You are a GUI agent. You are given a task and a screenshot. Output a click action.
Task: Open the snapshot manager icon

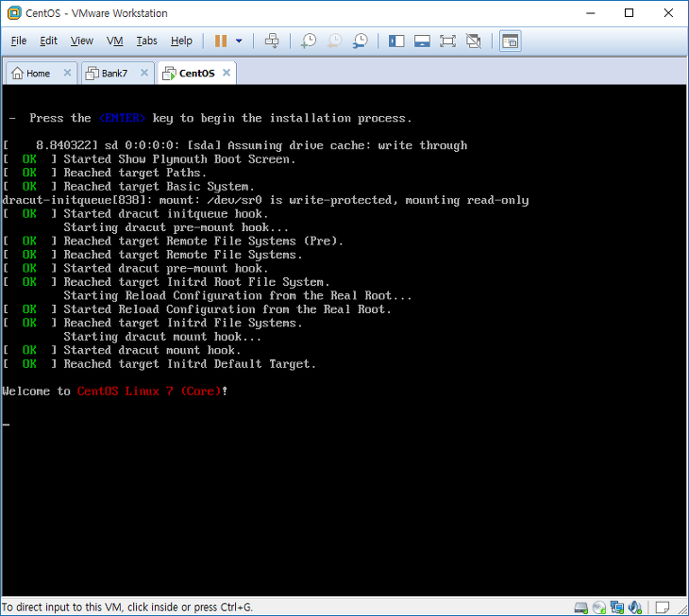(x=361, y=41)
